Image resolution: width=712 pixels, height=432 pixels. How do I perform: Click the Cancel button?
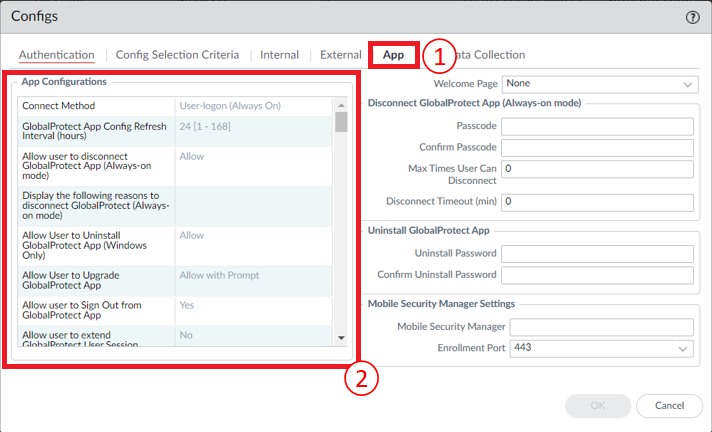tap(669, 406)
